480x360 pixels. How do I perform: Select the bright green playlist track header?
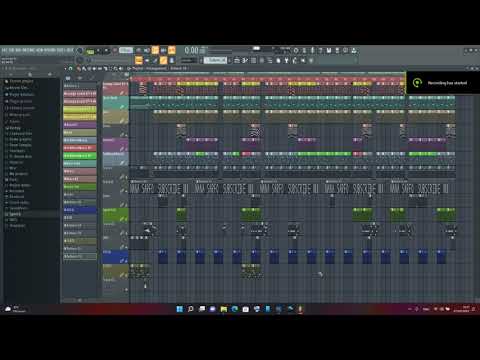click(115, 215)
